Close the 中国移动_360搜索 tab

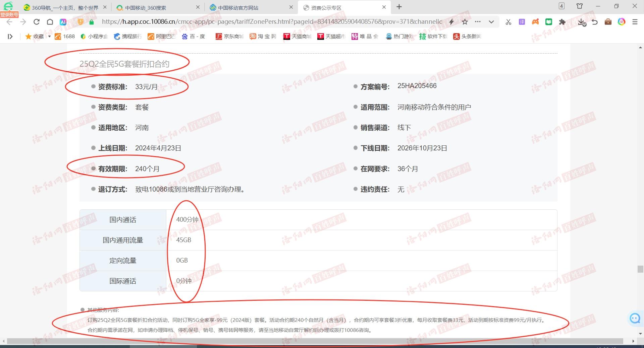click(198, 7)
